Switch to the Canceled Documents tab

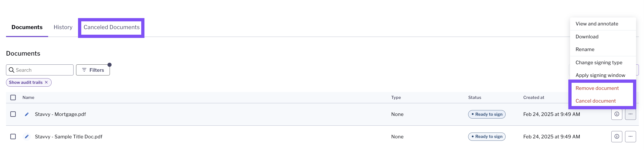coord(112,27)
